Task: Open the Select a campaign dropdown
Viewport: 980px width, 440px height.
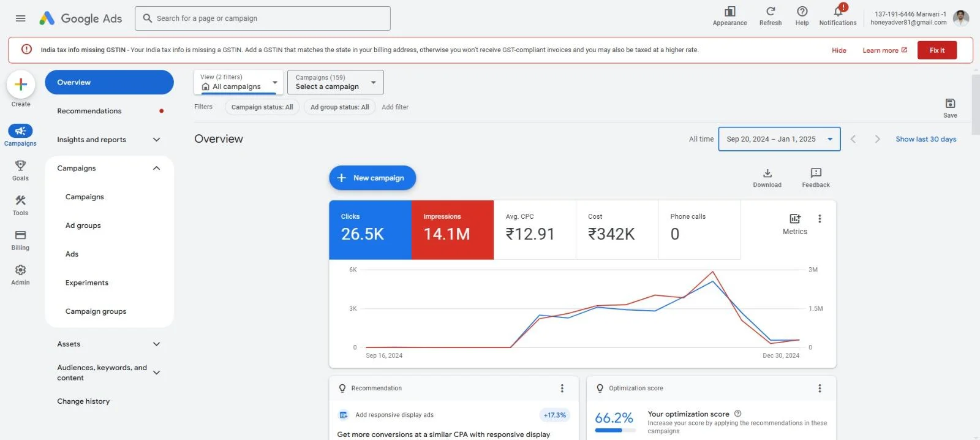Action: [x=335, y=83]
